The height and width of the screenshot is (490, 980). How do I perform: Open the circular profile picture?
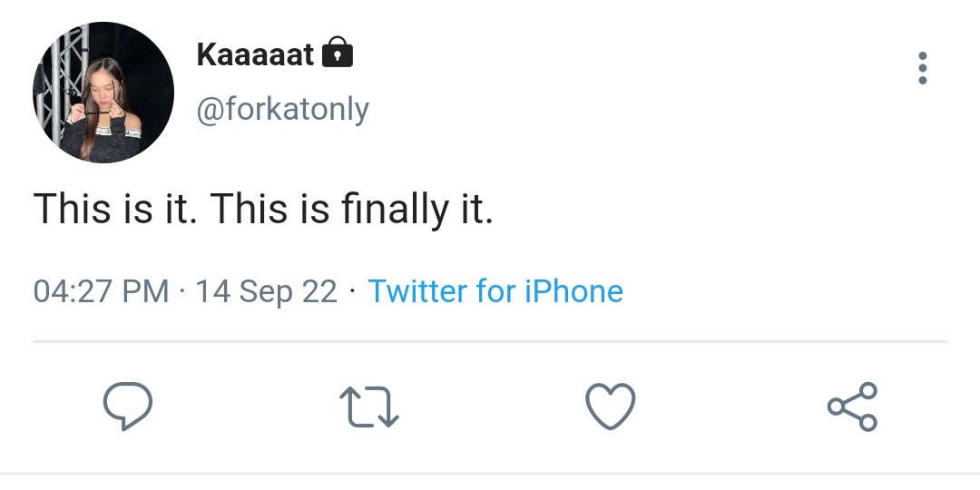coord(103,93)
